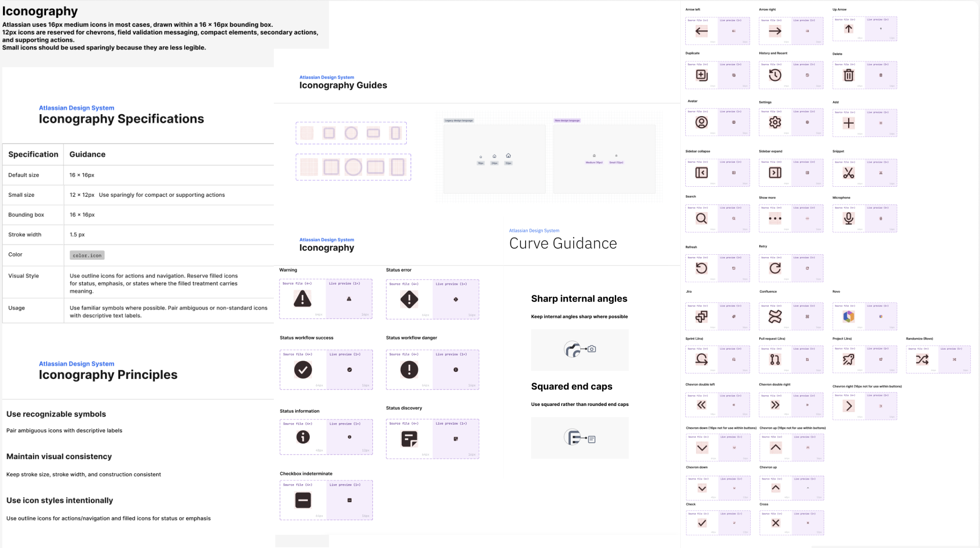Click the large Status information icon

[303, 437]
